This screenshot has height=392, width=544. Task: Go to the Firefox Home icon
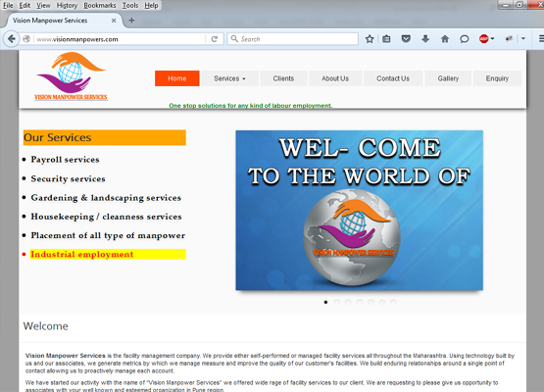tap(445, 39)
